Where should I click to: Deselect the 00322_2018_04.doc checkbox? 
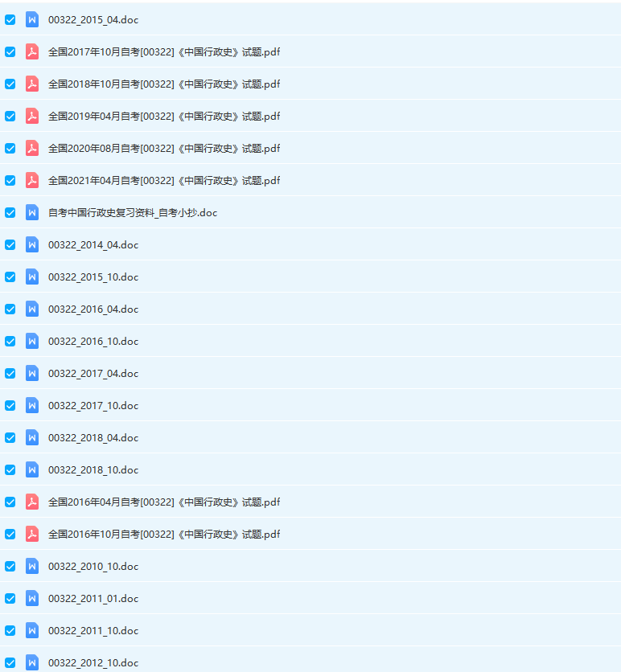point(10,437)
